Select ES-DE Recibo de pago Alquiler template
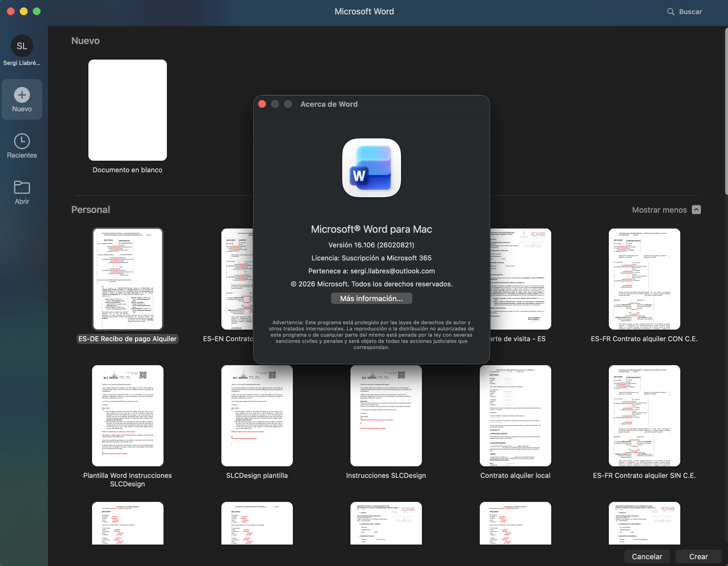The width and height of the screenshot is (728, 566). [x=128, y=279]
